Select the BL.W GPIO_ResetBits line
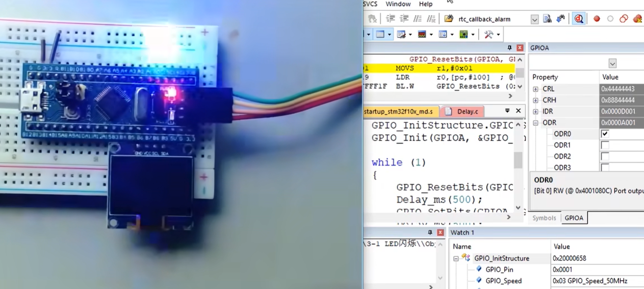 (x=439, y=86)
